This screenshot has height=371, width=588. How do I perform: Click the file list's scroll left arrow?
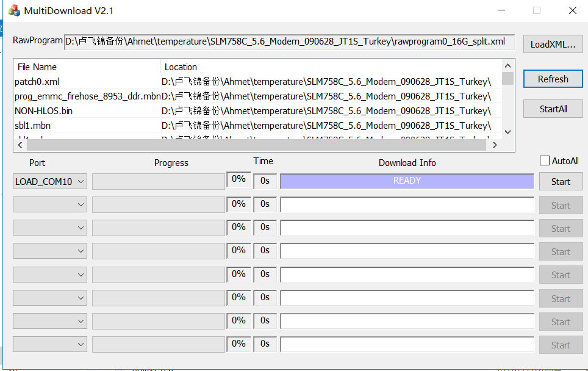[20, 145]
